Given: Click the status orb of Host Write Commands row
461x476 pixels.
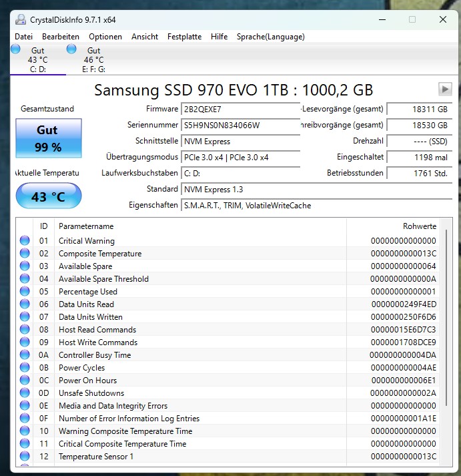Looking at the screenshot, I should click(25, 342).
